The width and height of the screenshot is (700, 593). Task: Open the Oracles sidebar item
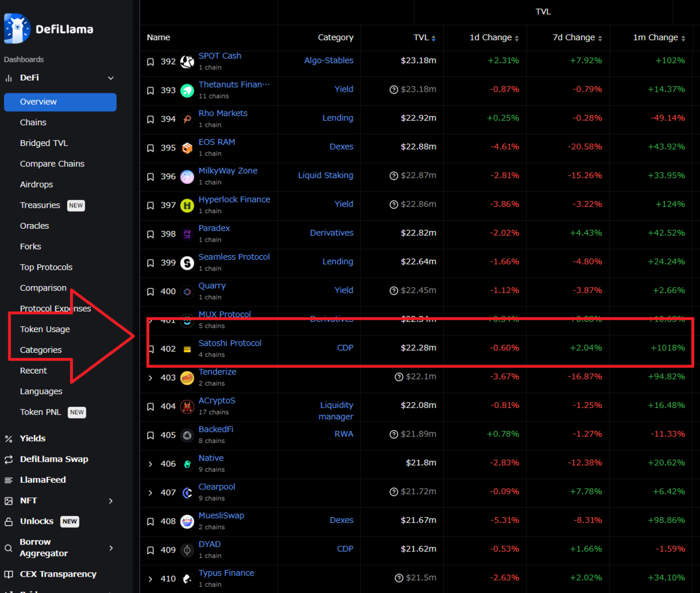click(x=34, y=226)
